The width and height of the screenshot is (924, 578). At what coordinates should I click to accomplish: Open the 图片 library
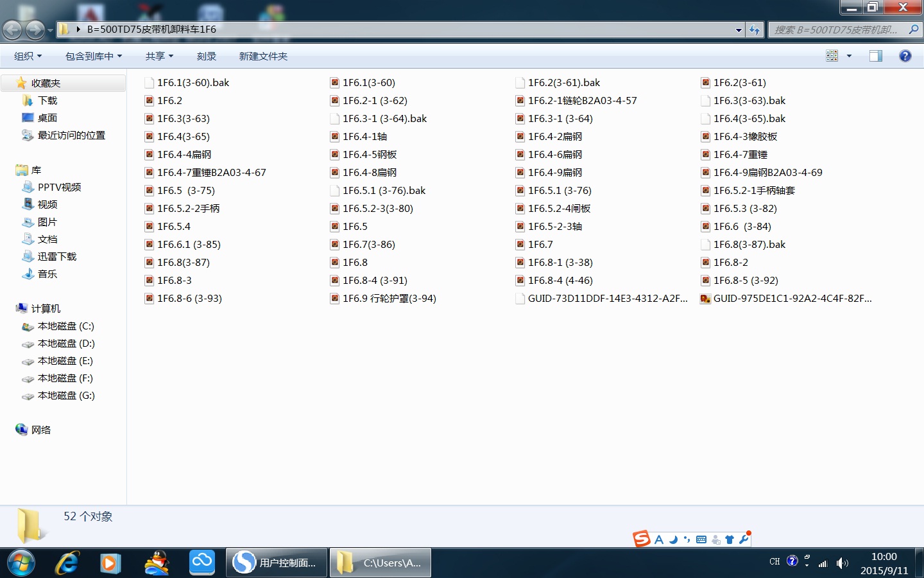pos(47,222)
